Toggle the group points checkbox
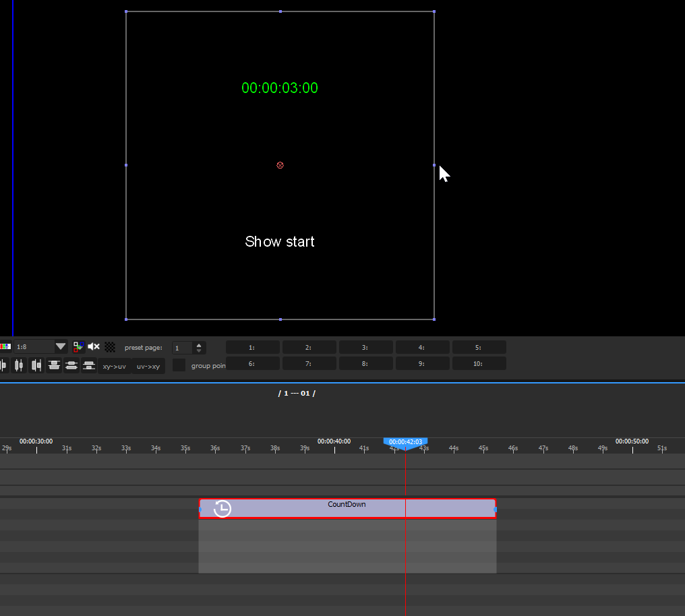The image size is (685, 616). point(179,365)
